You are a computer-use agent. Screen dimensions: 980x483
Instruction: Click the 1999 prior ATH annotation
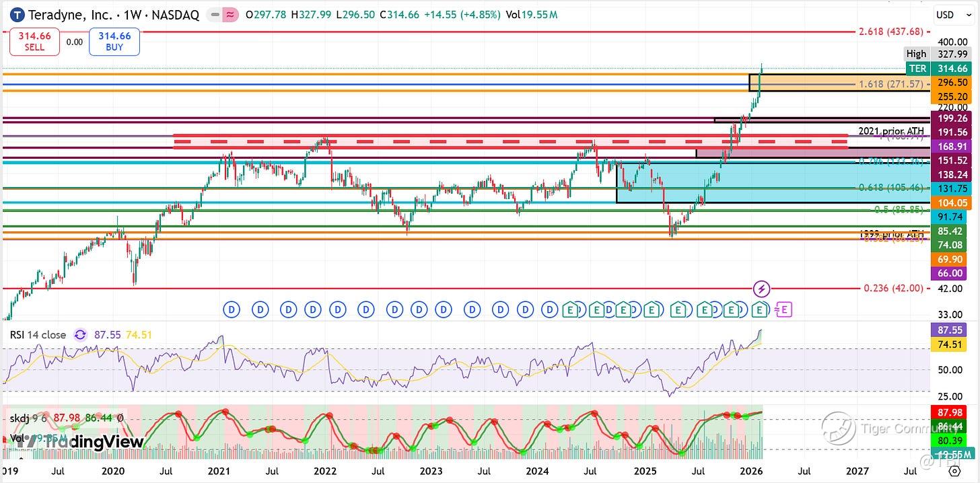coord(890,234)
